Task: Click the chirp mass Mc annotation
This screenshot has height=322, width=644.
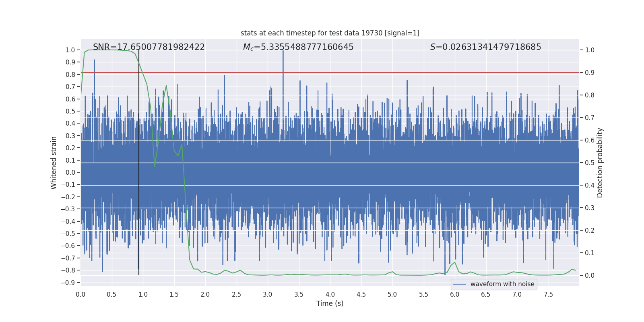Action: (x=298, y=47)
